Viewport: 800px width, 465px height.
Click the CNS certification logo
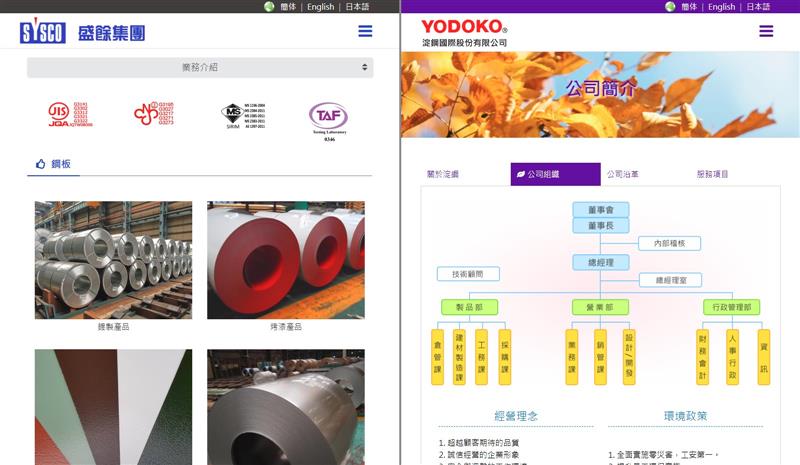154,113
